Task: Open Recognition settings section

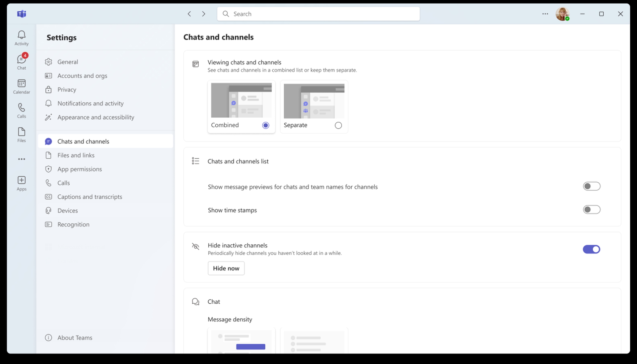Action: pos(74,224)
